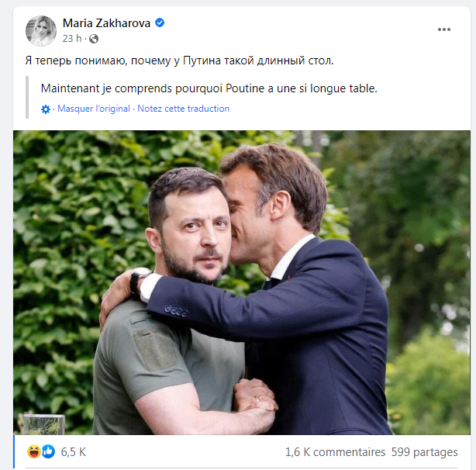Click "Notez cette traduction" link

pyautogui.click(x=184, y=109)
